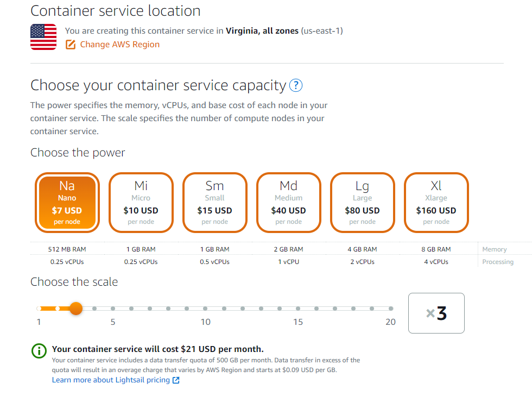Set scale slider to the 5 mark
532x396 pixels.
113,309
